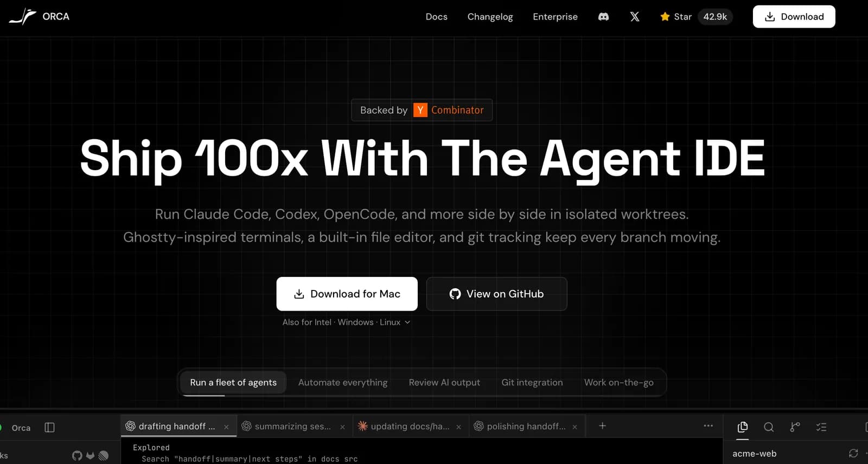Close the summarizing session tab
The height and width of the screenshot is (464, 868).
[x=342, y=427]
